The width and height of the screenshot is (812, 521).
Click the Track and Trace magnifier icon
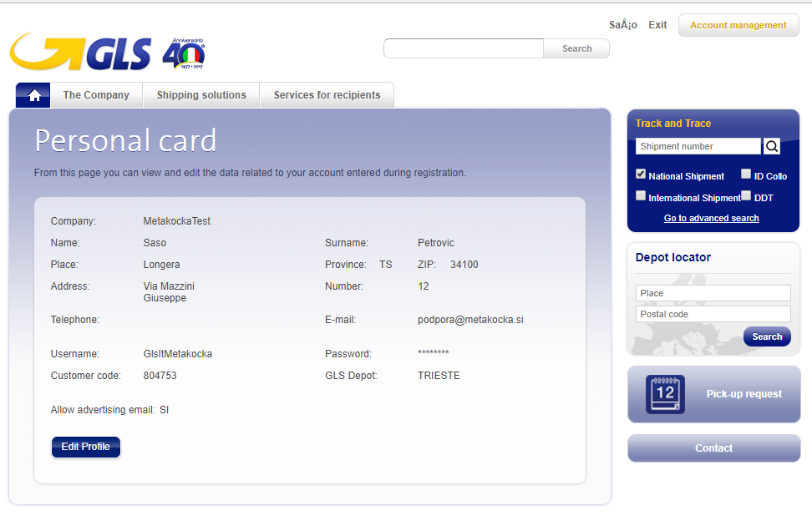point(772,146)
